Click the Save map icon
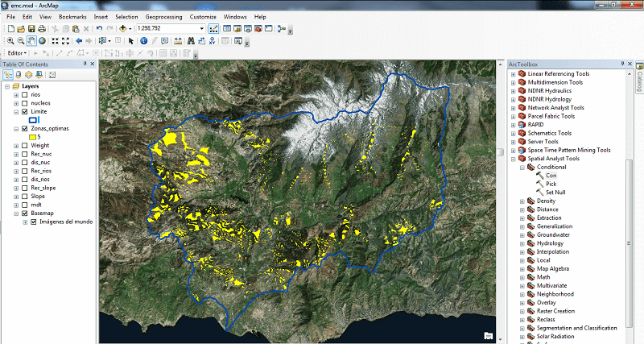The height and width of the screenshot is (344, 644). point(31,28)
